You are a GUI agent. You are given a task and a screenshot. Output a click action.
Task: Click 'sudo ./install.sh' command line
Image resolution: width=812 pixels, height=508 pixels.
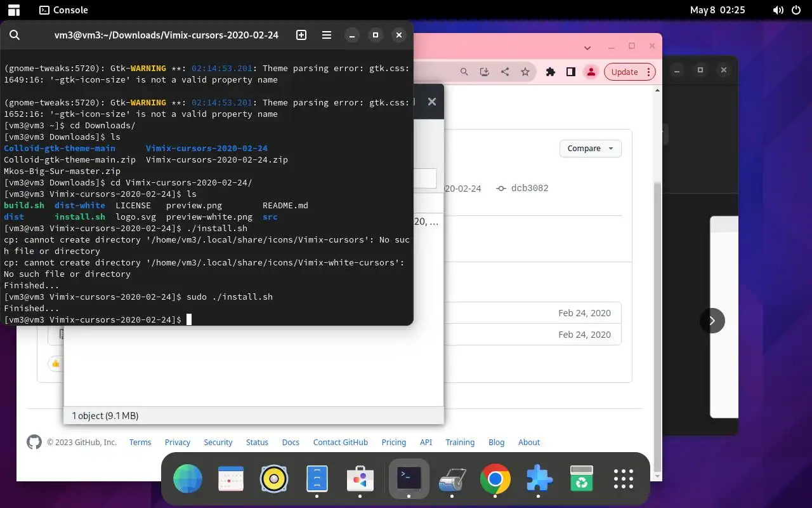coord(230,297)
